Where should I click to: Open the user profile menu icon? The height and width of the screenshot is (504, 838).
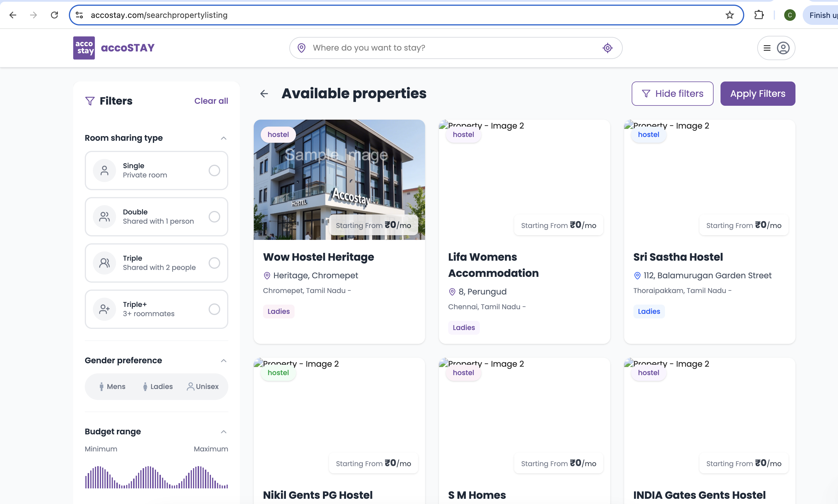783,48
